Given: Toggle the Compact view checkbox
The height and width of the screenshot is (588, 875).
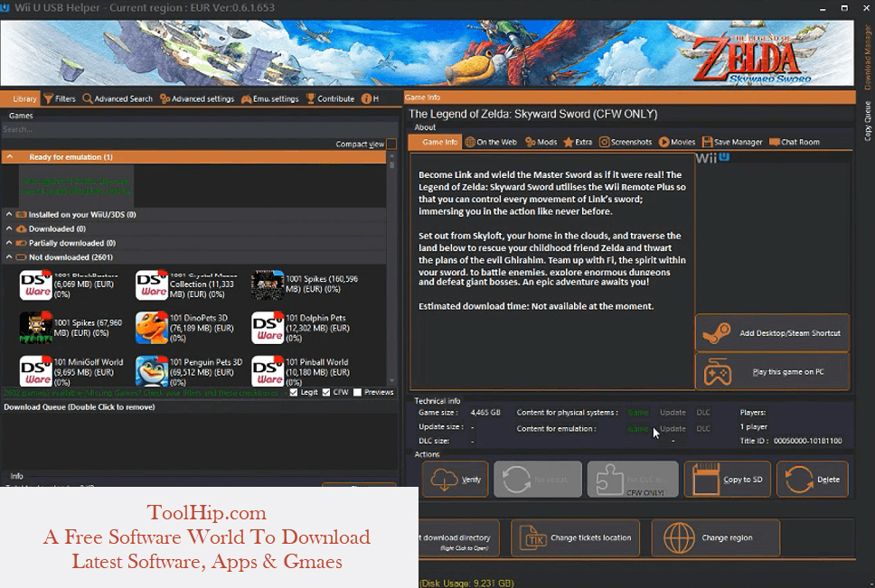Looking at the screenshot, I should click(391, 144).
